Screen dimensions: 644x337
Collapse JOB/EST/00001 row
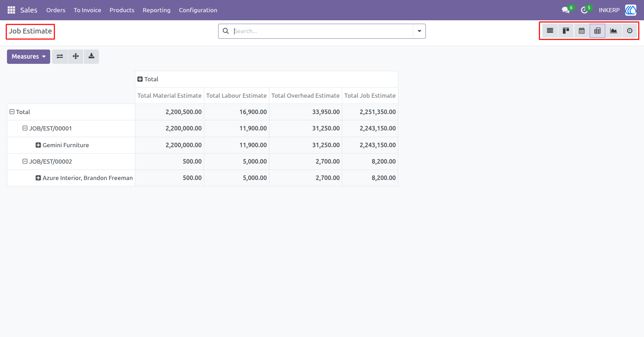(25, 128)
